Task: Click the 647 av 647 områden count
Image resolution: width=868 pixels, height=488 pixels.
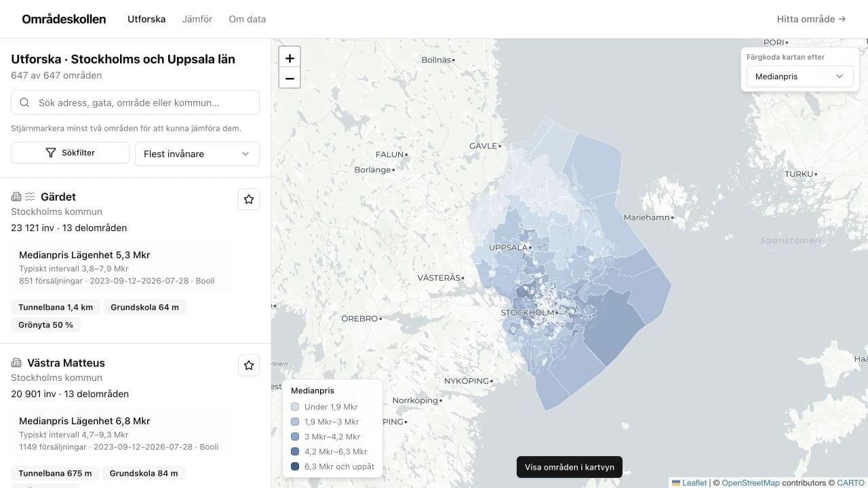Action: [56, 75]
